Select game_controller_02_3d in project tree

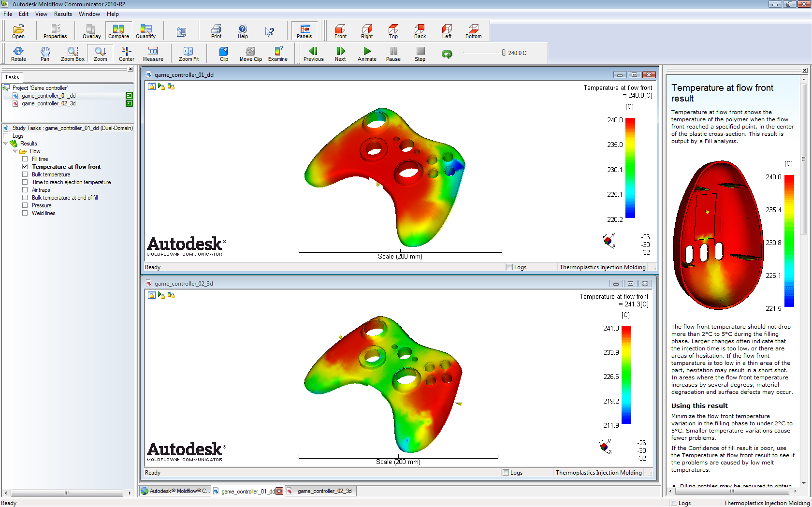pos(48,103)
